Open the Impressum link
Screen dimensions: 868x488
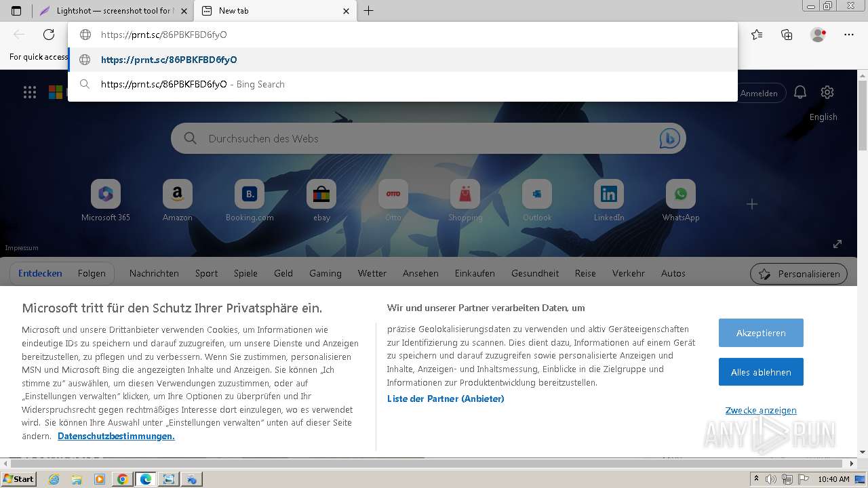pyautogui.click(x=22, y=248)
